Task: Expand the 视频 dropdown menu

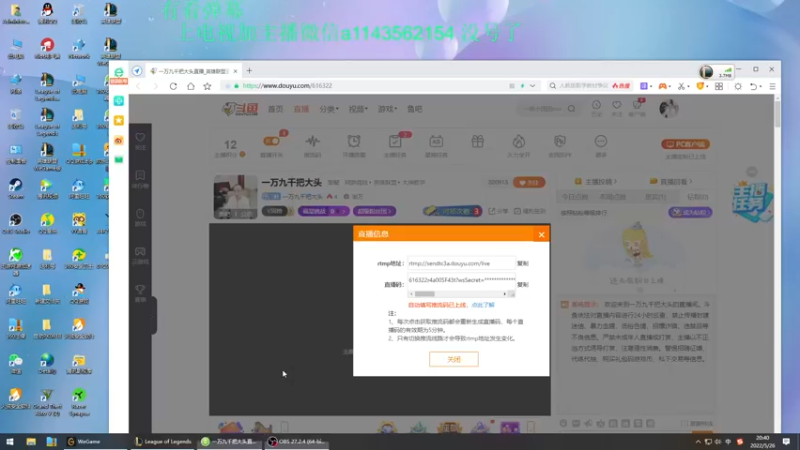Action: click(358, 109)
